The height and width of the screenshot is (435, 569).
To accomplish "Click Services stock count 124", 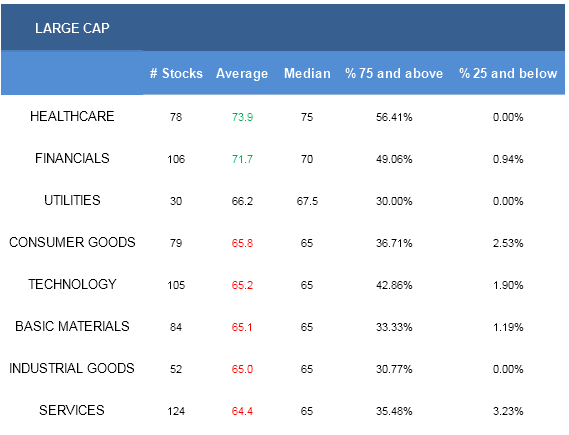I will click(x=176, y=411).
